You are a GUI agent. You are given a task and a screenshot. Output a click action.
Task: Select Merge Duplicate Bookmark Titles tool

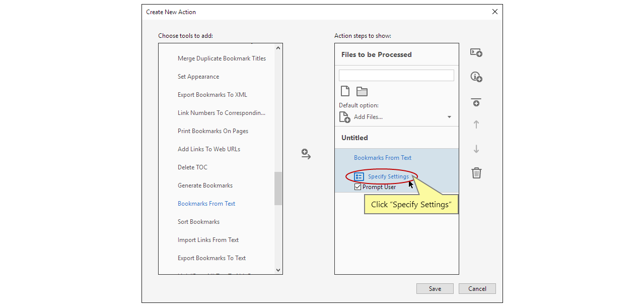click(222, 58)
